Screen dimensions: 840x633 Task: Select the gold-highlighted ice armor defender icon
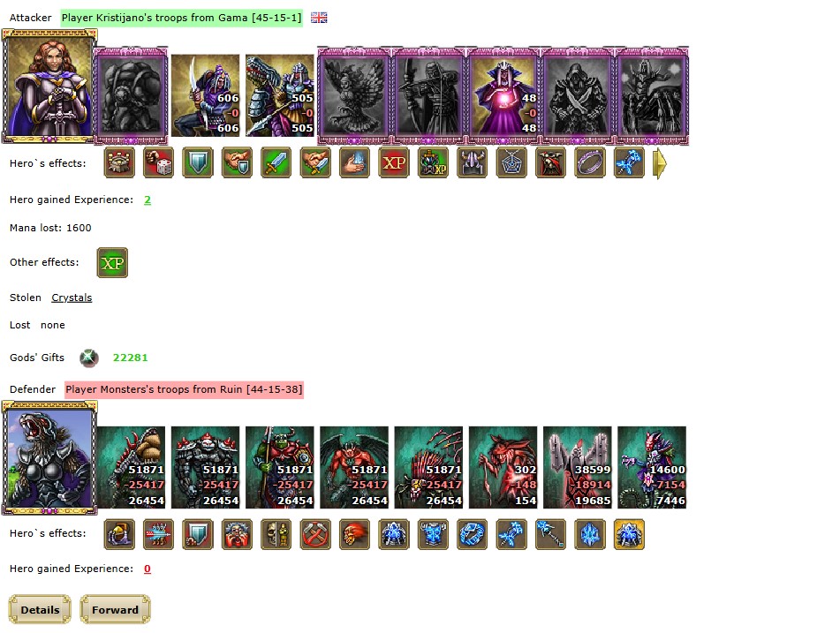(629, 534)
